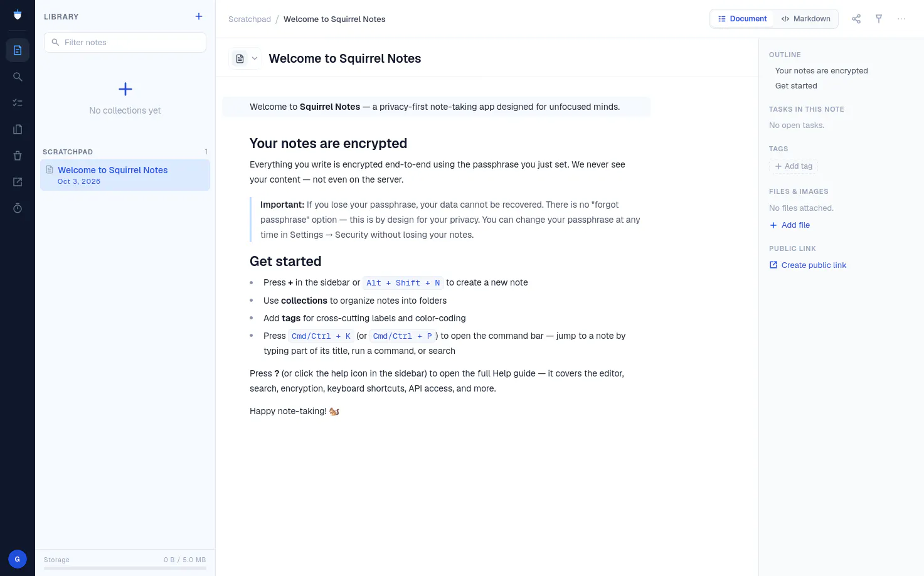Select the Welcome to Squirrel Notes list item
The height and width of the screenshot is (576, 924).
(125, 175)
